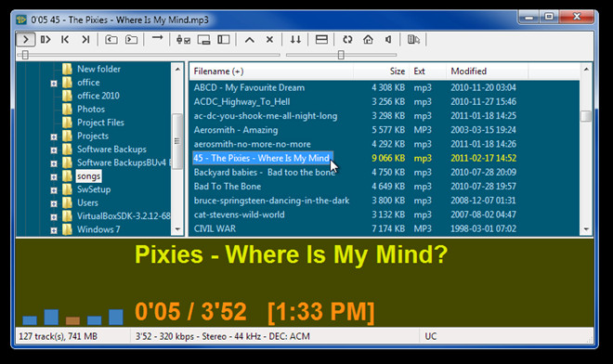Skip to the next track

pyautogui.click(x=85, y=40)
